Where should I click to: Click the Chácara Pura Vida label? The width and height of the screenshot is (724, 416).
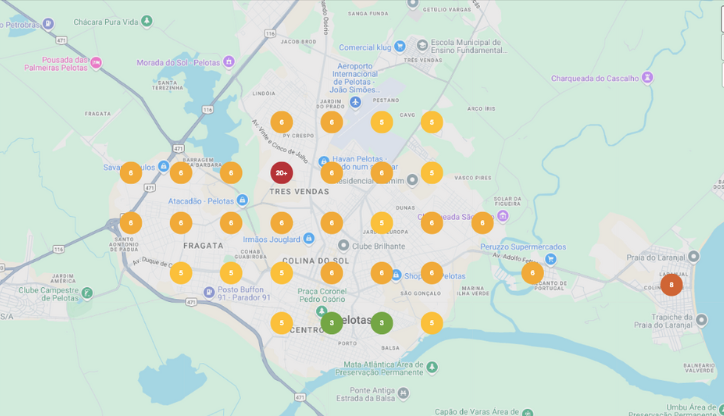pos(106,22)
